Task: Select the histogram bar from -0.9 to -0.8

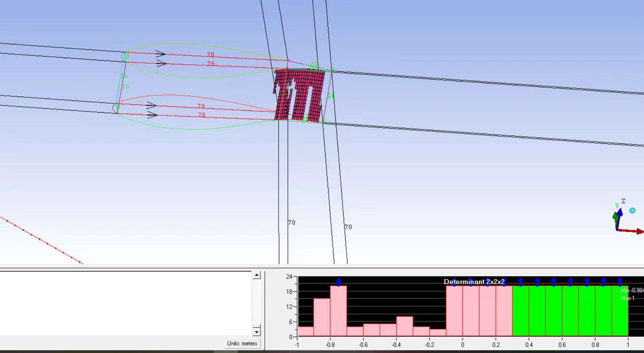Action: pyautogui.click(x=322, y=317)
